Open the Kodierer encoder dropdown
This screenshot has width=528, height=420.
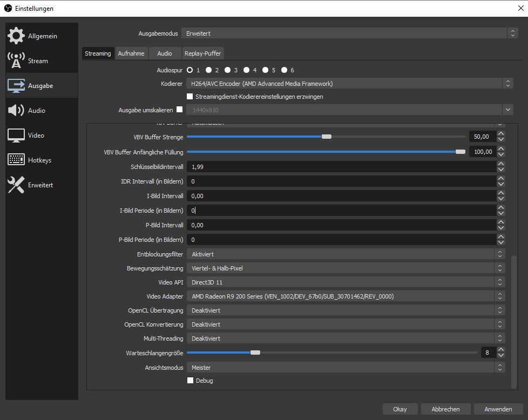tap(349, 84)
